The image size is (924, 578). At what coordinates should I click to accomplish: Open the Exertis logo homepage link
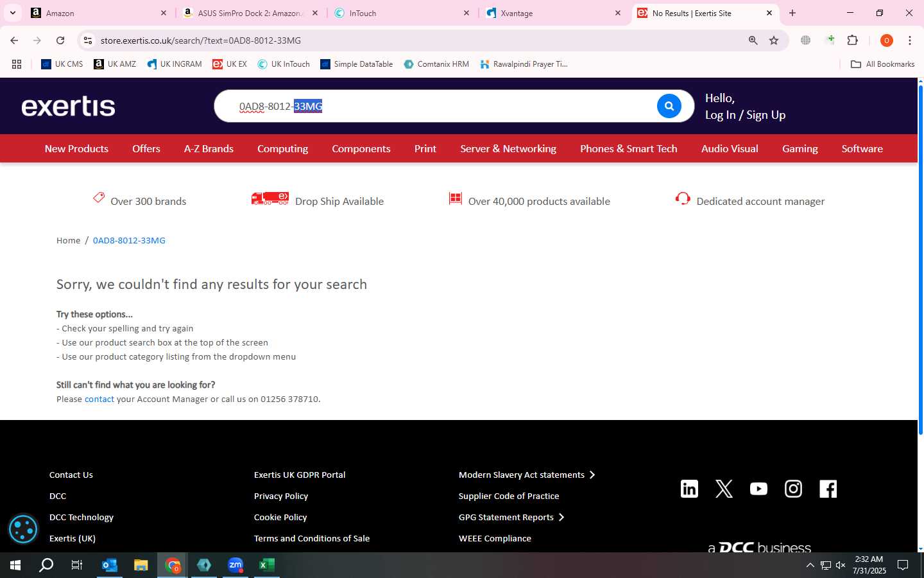point(68,107)
